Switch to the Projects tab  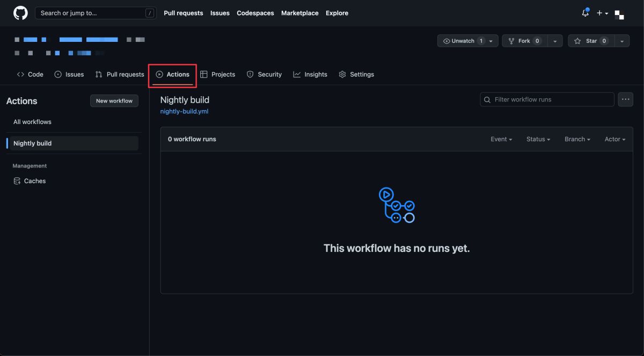point(217,75)
